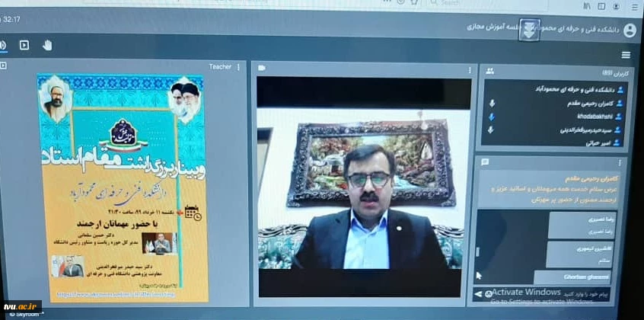Click the browser sidebar icon in top-right

pos(601,6)
